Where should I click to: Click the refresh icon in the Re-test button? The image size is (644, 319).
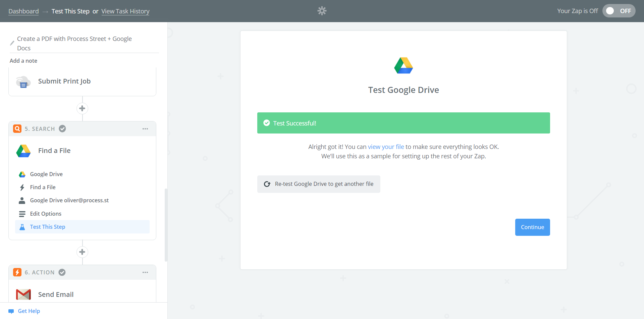[x=267, y=184]
